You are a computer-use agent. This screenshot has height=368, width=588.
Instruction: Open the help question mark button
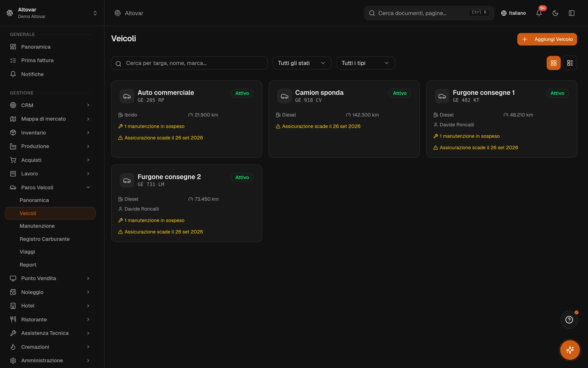point(569,320)
